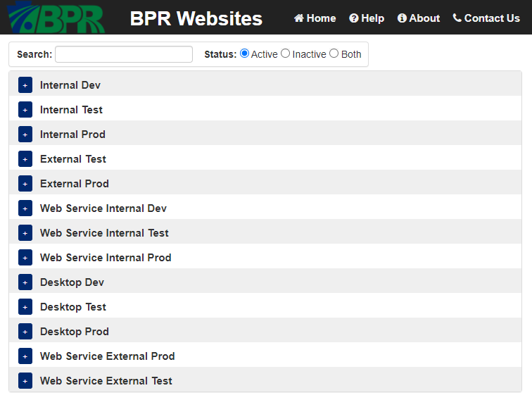This screenshot has height=419, width=532.
Task: Click the BPR logo image
Action: [56, 18]
